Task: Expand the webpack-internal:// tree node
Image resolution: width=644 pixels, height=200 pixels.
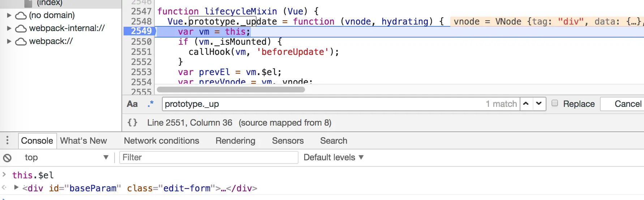Action: coord(9,28)
